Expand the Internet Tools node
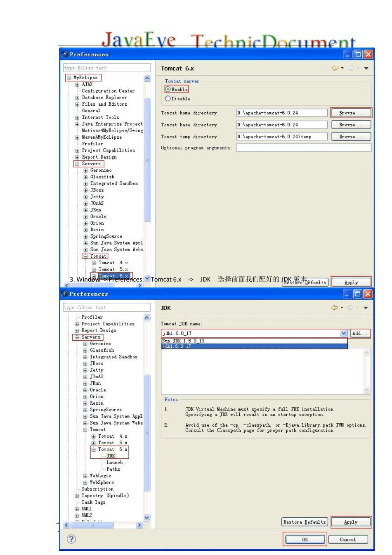This screenshot has width=392, height=555. click(x=77, y=118)
